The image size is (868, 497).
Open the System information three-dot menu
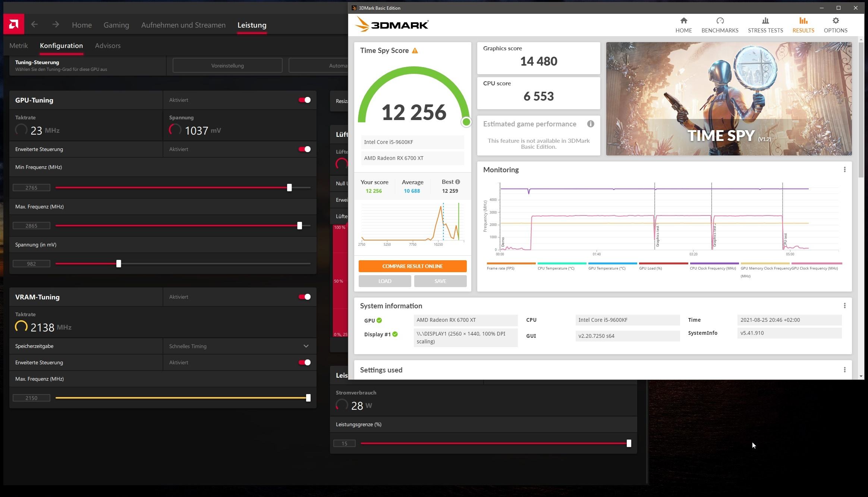coord(845,306)
